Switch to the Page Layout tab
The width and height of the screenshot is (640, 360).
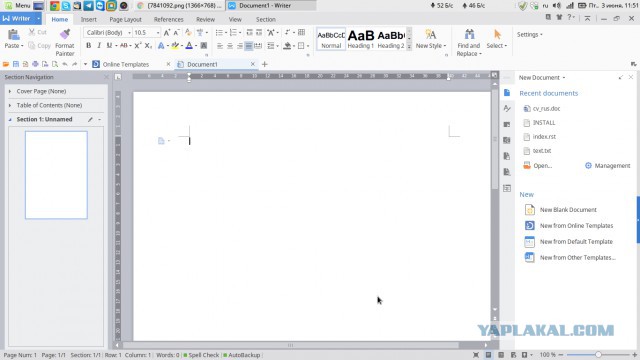click(125, 19)
